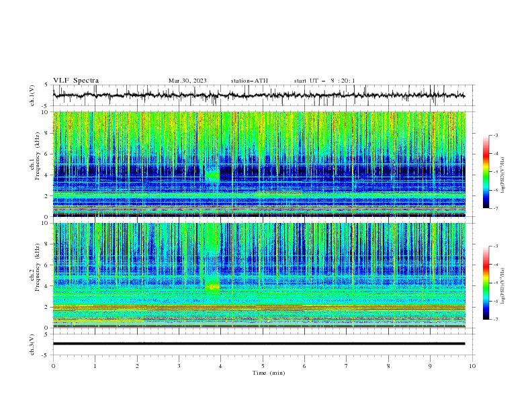This screenshot has height=411, width=532.
Task: Click the ch.1 colorbar log(PSD) label
Action: pyautogui.click(x=502, y=175)
